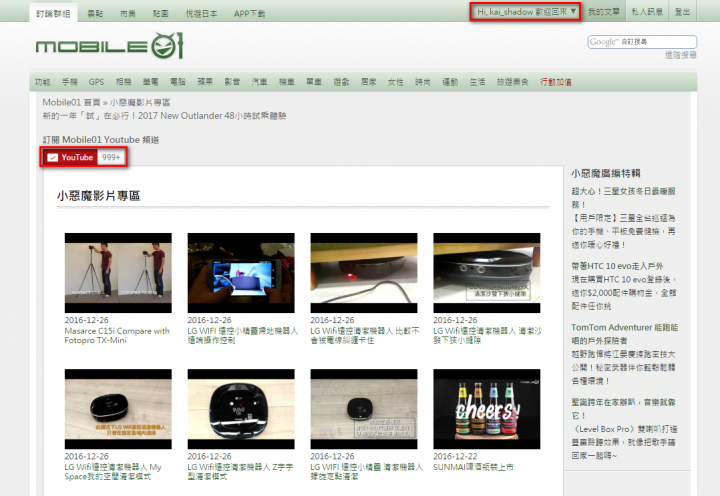This screenshot has width=720, height=496.
Task: Click the YouTube subscribe button
Action: pos(70,158)
